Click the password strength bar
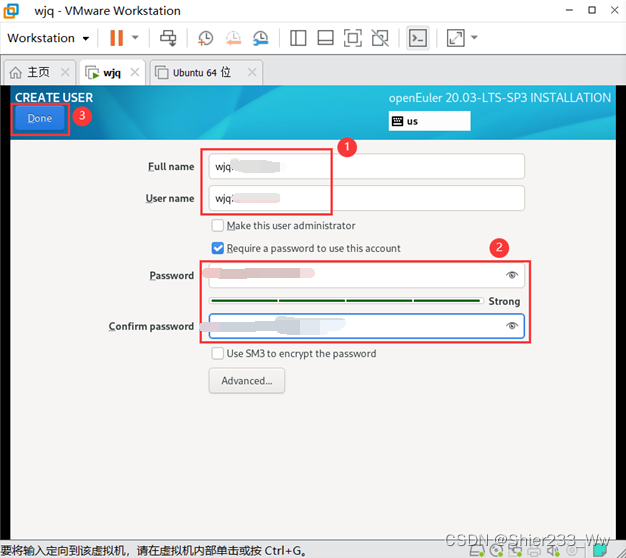 [x=346, y=301]
